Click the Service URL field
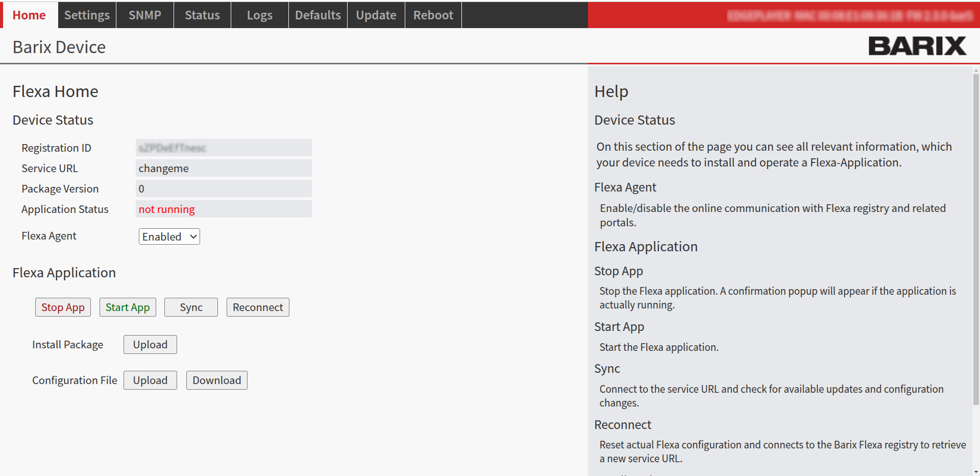The image size is (980, 476). (224, 169)
